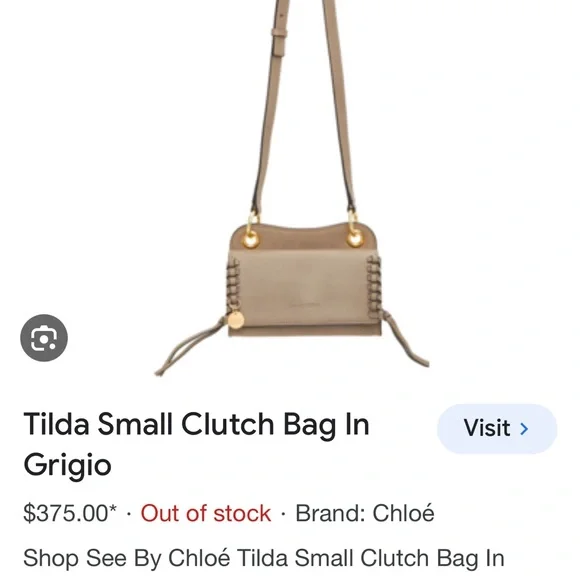
Task: Click the left gold eyelet ring
Action: point(251,239)
